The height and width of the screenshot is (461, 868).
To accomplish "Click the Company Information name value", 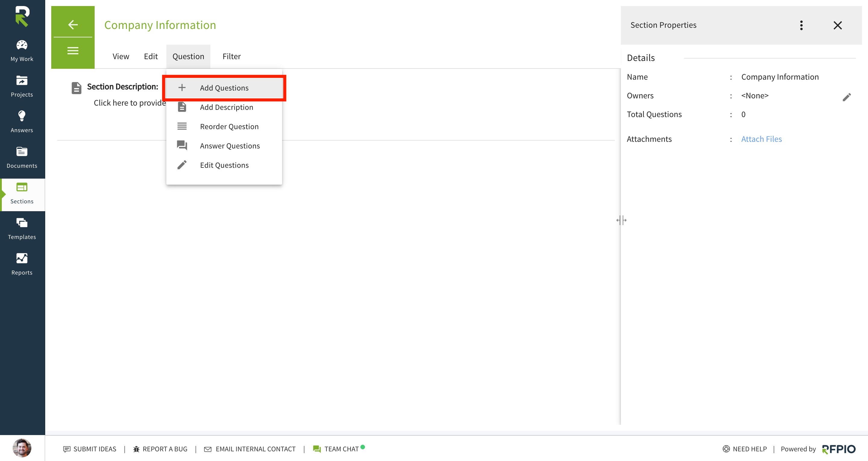I will coord(780,77).
